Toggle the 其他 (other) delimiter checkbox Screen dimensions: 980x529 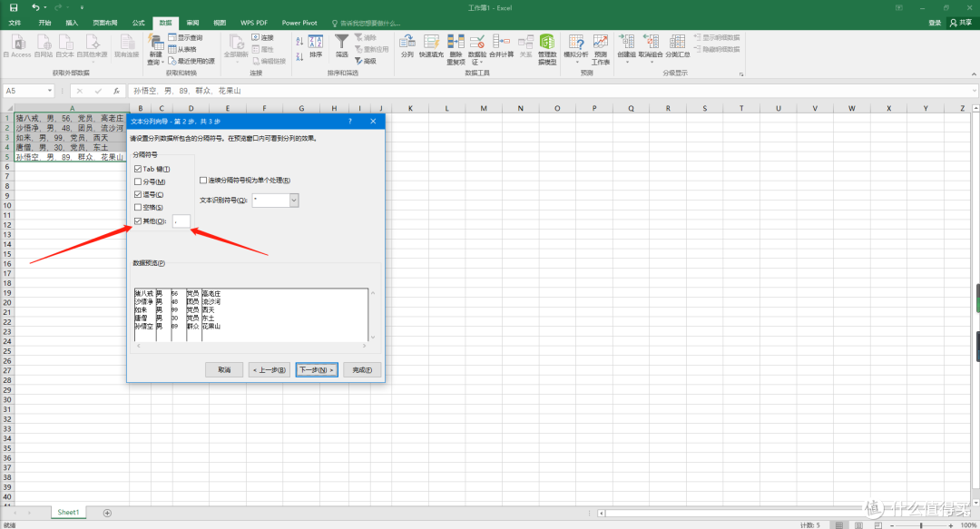[138, 220]
